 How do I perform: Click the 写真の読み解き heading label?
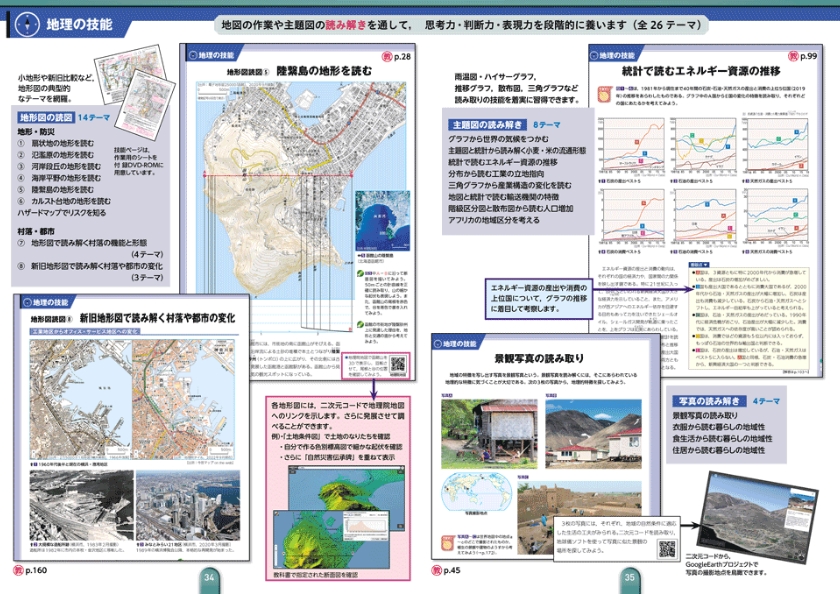710,401
